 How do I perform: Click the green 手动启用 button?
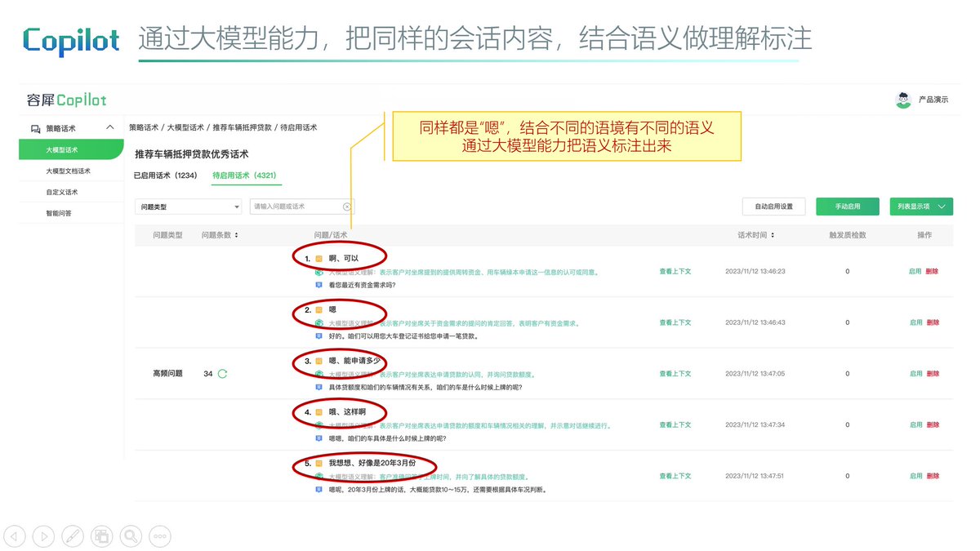click(847, 207)
